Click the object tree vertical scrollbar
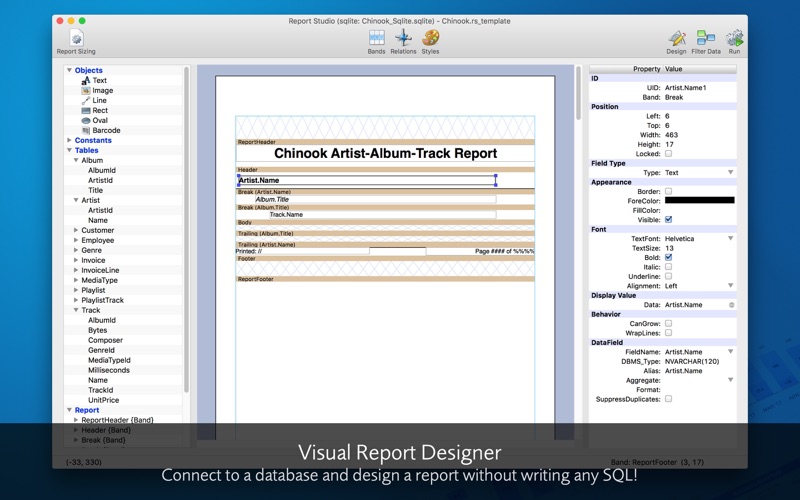Screen dimensions: 800x500 tap(186, 230)
